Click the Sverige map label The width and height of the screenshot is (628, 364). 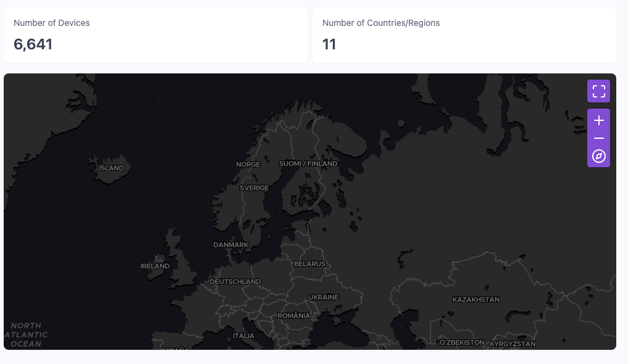[254, 188]
